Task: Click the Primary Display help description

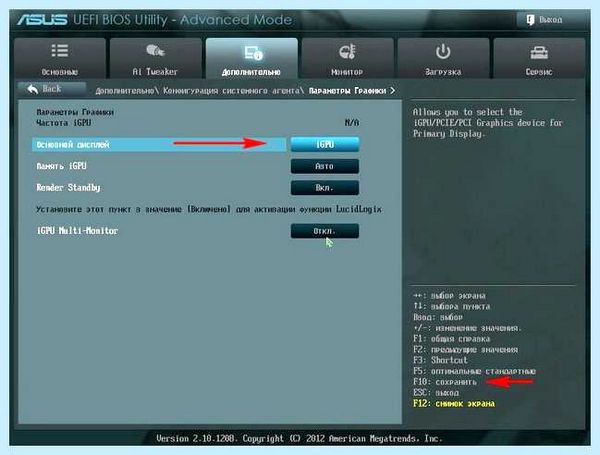Action: coord(488,123)
